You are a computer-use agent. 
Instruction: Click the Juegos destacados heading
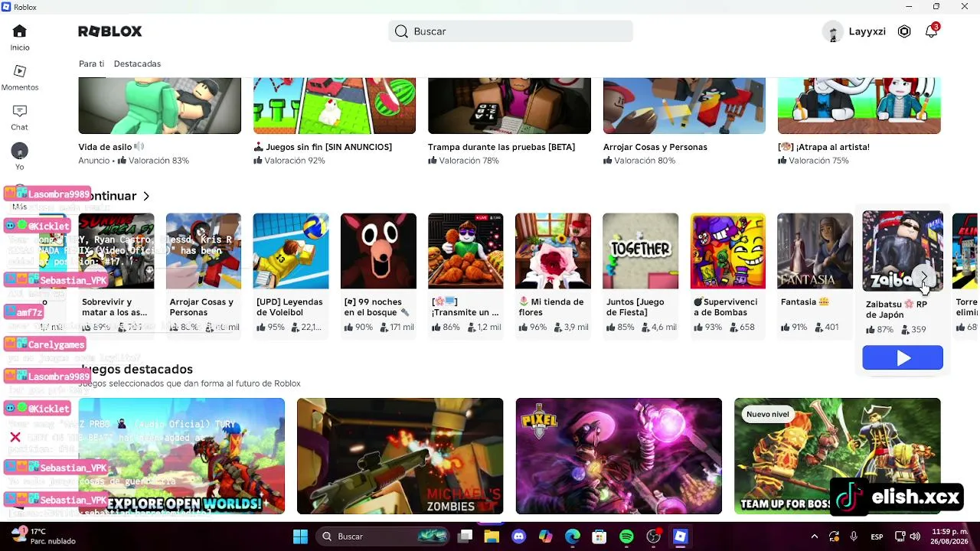click(x=136, y=370)
